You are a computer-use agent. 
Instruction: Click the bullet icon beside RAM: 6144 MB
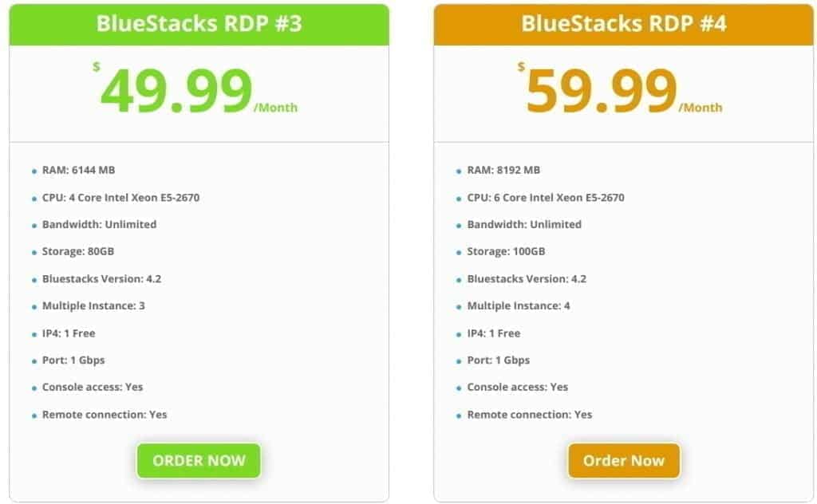34,170
